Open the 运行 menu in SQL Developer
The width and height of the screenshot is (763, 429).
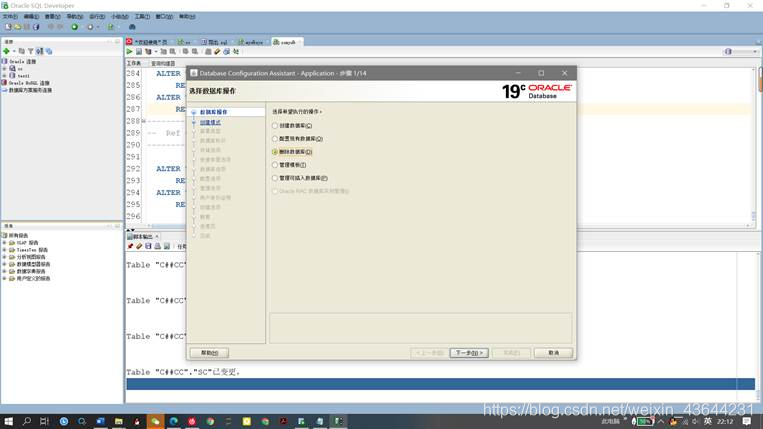(x=97, y=17)
